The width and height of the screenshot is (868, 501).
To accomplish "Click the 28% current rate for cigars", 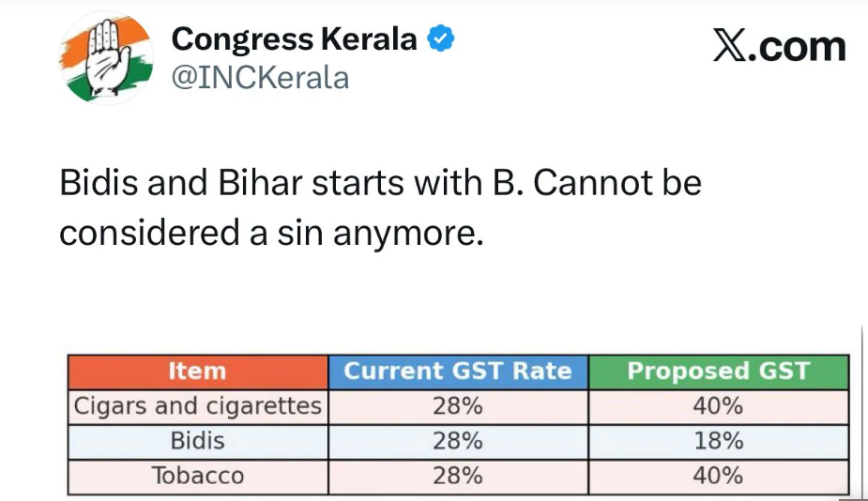I will pos(457,406).
